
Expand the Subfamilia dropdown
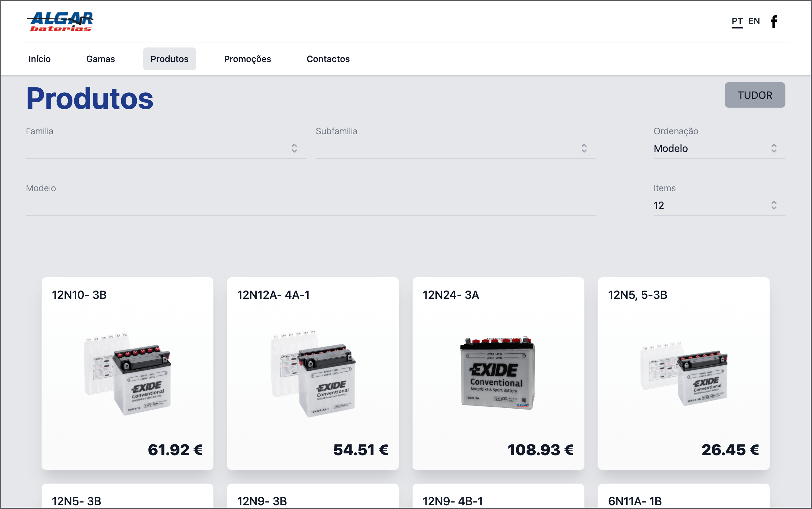coord(455,148)
